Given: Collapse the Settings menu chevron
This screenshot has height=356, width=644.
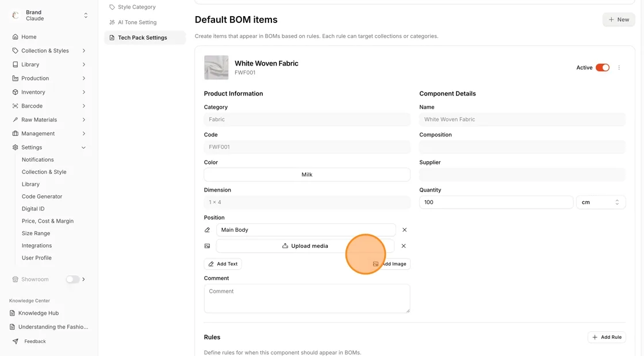Looking at the screenshot, I should click(84, 147).
